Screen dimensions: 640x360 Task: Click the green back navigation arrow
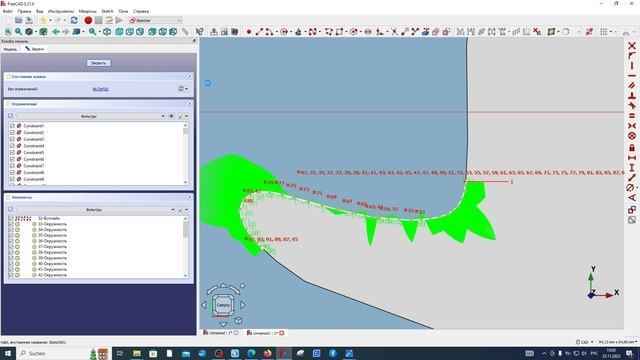tap(56, 31)
